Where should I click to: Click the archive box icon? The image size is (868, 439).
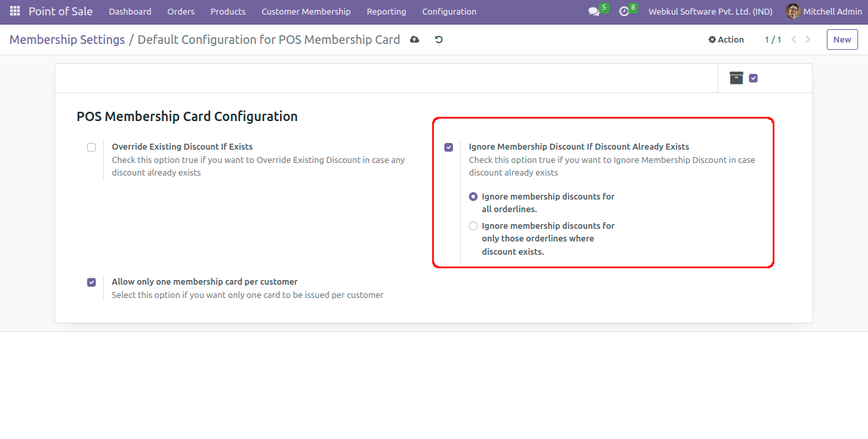[x=736, y=78]
